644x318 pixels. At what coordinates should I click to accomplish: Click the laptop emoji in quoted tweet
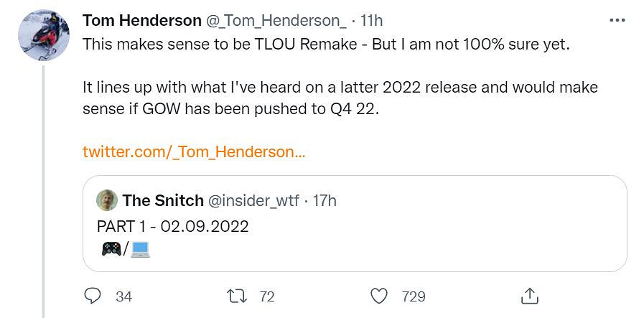pyautogui.click(x=139, y=249)
